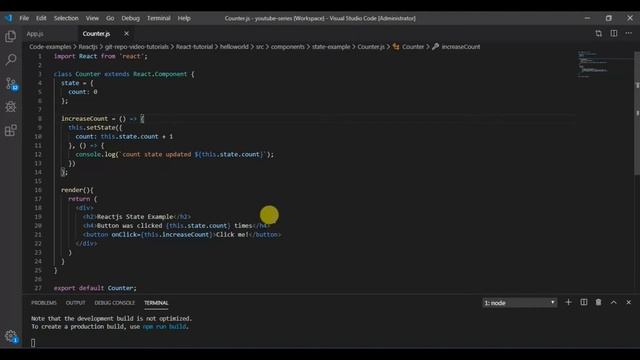Open the Debug menu
The height and width of the screenshot is (360, 640).
click(x=131, y=18)
